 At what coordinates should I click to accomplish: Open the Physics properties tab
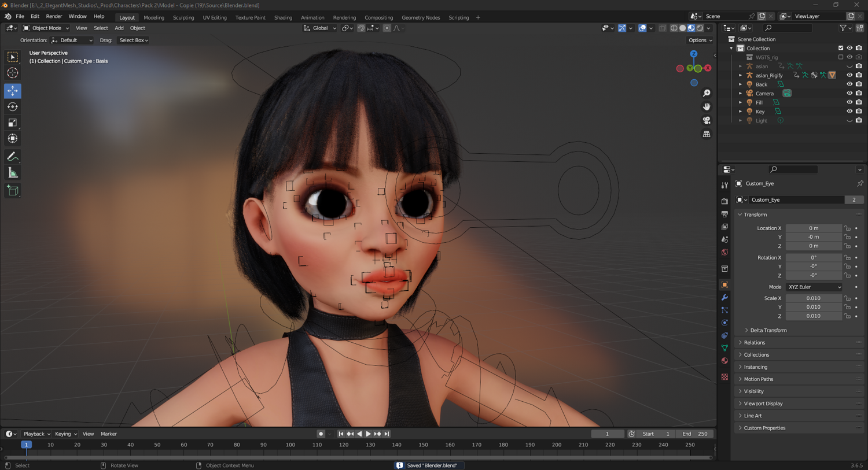pyautogui.click(x=724, y=323)
